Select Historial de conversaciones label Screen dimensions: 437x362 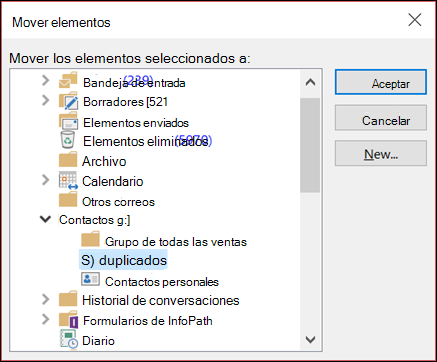click(x=161, y=300)
